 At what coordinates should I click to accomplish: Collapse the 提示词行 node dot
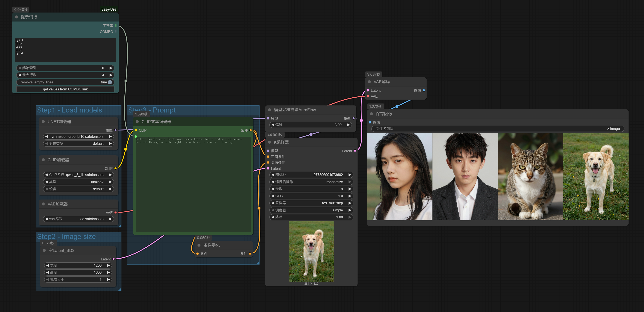[x=17, y=17]
